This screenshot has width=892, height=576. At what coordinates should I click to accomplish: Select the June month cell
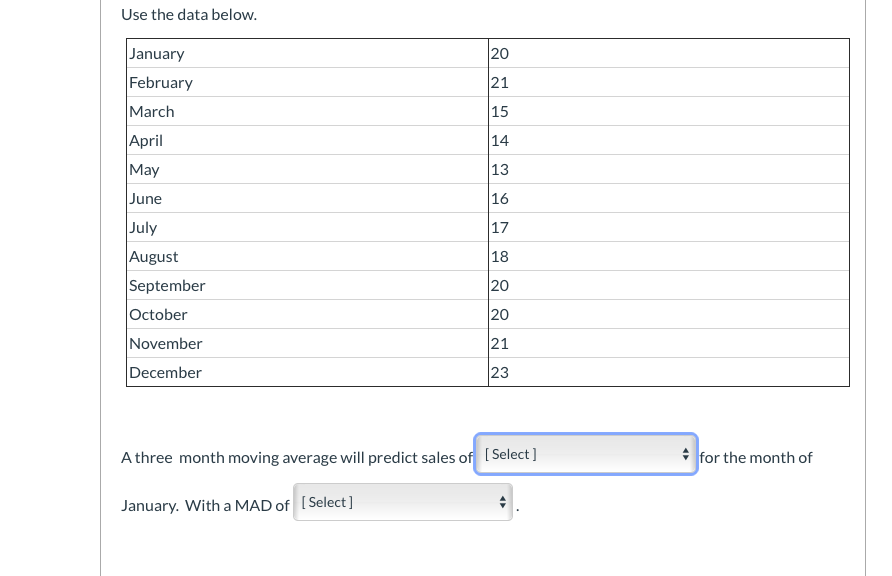tap(146, 199)
